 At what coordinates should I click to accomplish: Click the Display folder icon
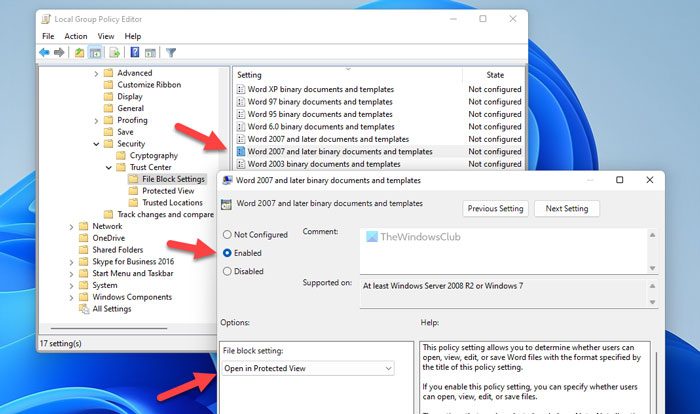click(x=108, y=96)
